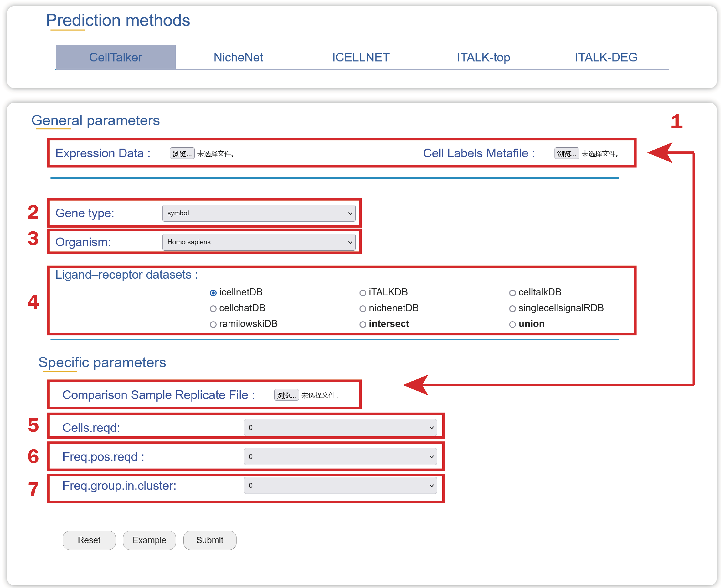Open the Freq.pos.reqd dropdown

tap(340, 456)
